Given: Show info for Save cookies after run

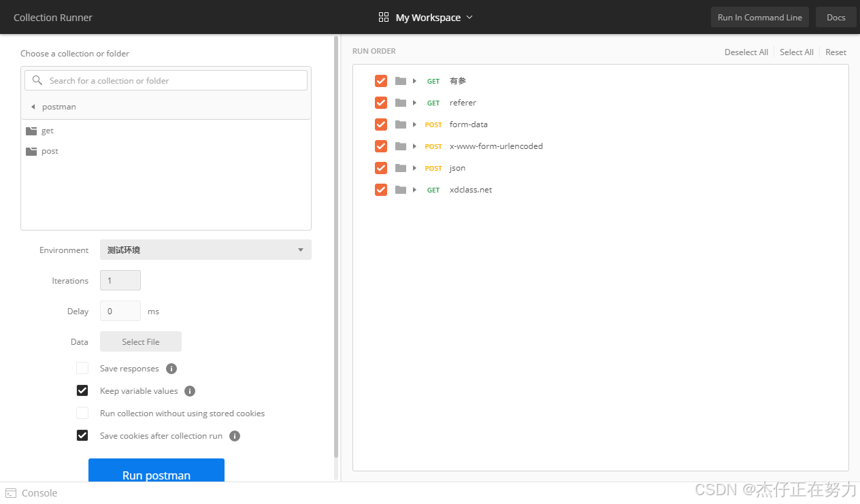Looking at the screenshot, I should point(235,436).
